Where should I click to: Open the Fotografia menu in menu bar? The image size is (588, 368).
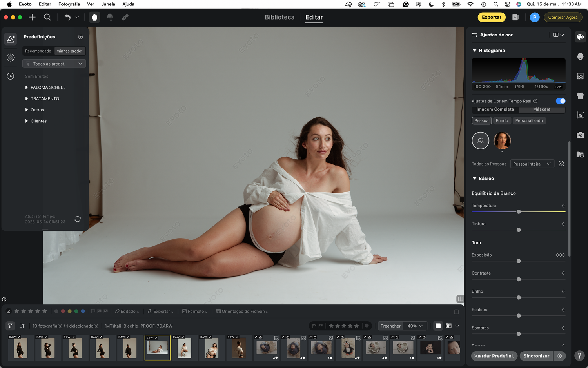(x=69, y=4)
